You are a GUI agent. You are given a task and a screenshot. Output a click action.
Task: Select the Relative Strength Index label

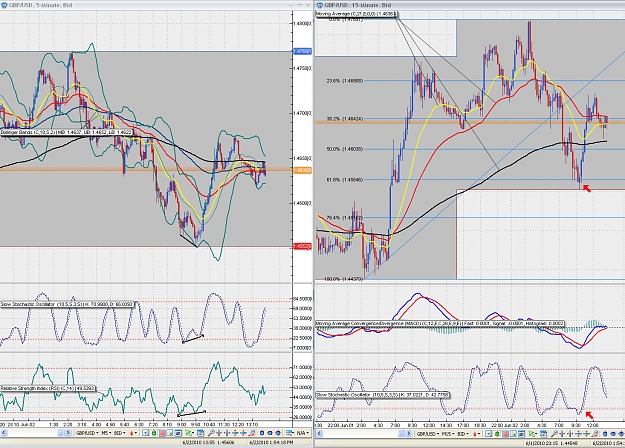tap(47, 388)
